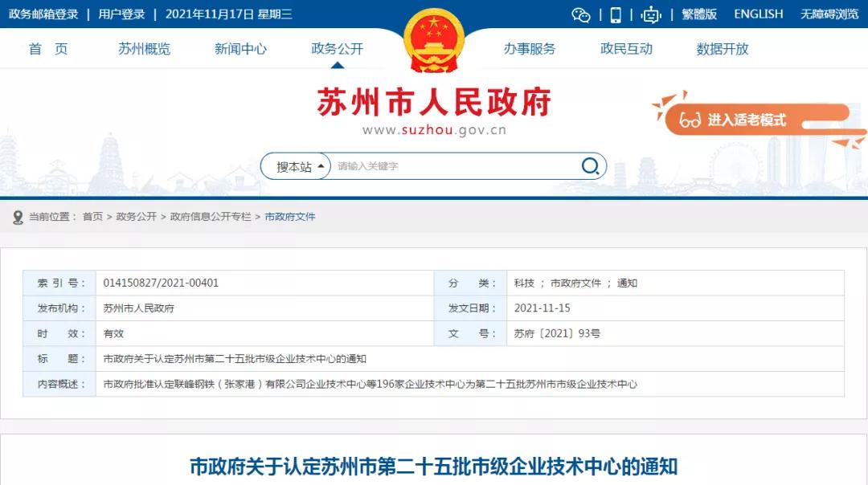The image size is (868, 485).
Task: Open the 政务邮箱登录 link
Action: click(x=43, y=14)
